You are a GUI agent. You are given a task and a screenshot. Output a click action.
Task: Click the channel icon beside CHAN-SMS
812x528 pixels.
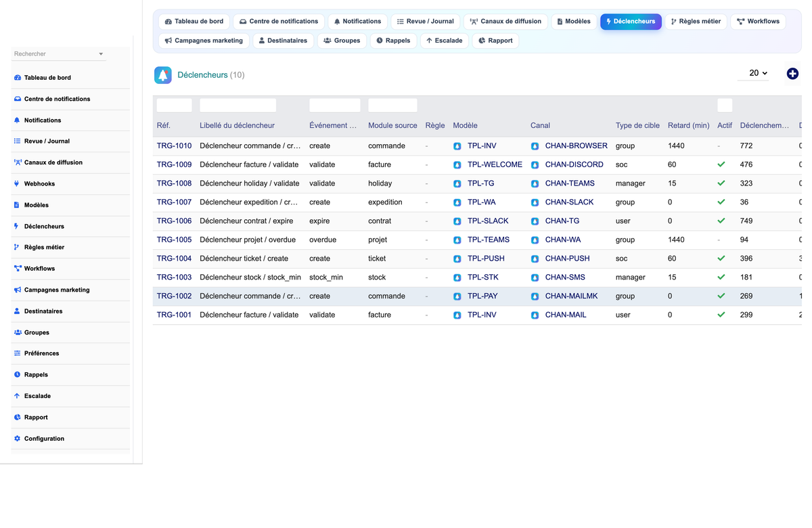pyautogui.click(x=535, y=278)
